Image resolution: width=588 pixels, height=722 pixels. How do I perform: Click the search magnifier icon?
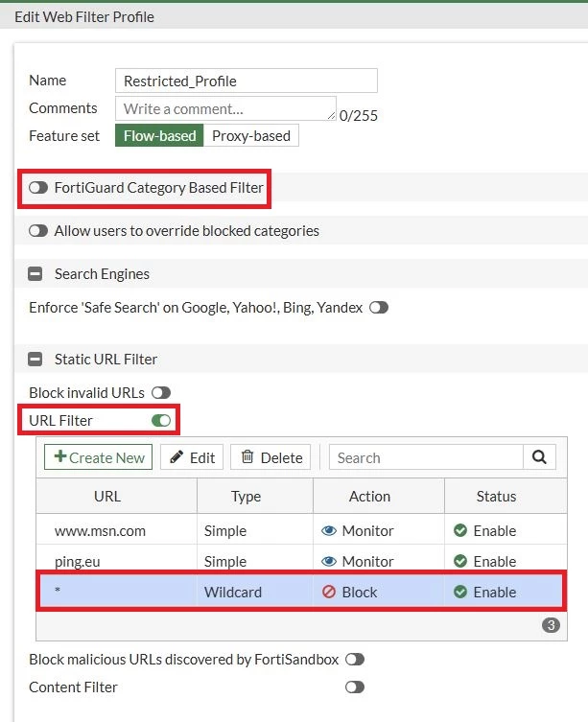click(539, 457)
